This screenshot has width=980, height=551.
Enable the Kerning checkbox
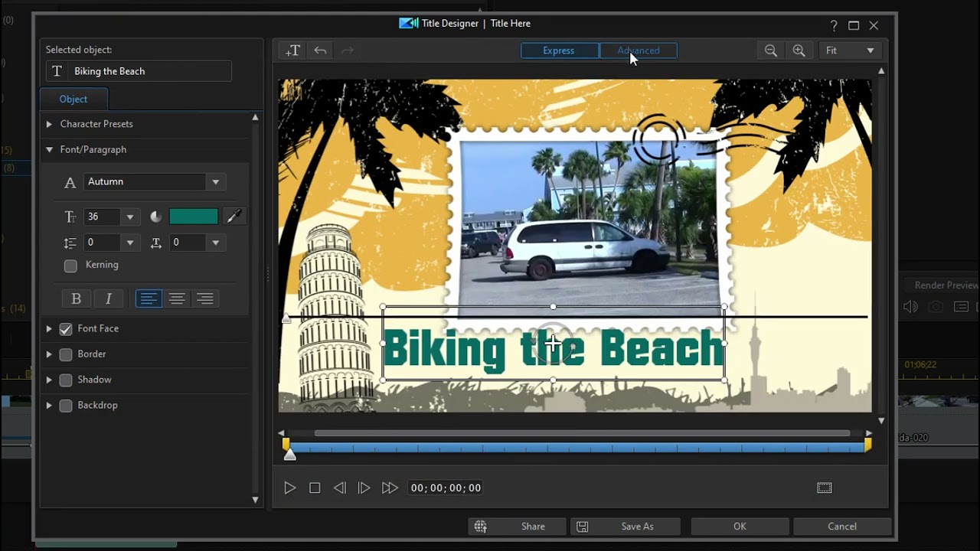70,266
